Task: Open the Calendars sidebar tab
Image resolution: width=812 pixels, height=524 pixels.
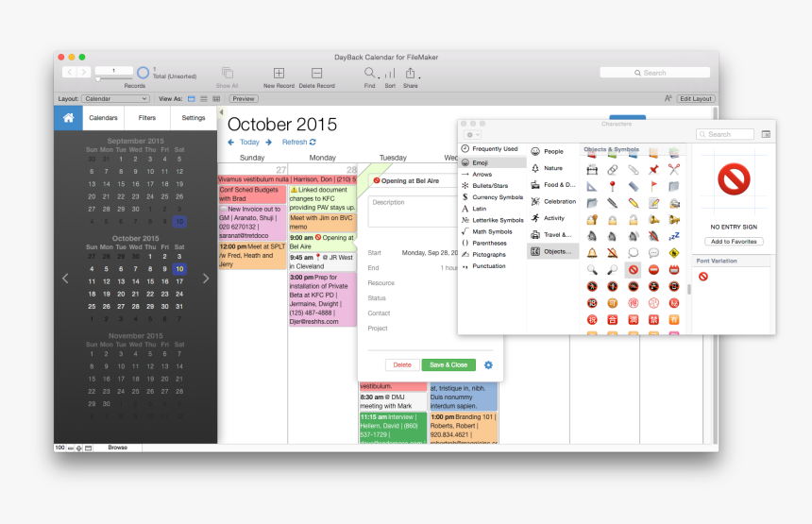Action: point(103,118)
